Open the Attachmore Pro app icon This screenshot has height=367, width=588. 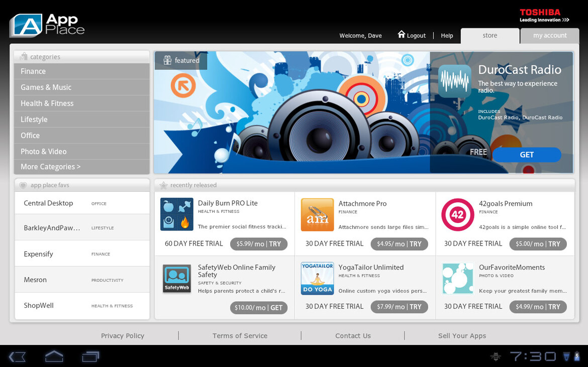coord(317,214)
